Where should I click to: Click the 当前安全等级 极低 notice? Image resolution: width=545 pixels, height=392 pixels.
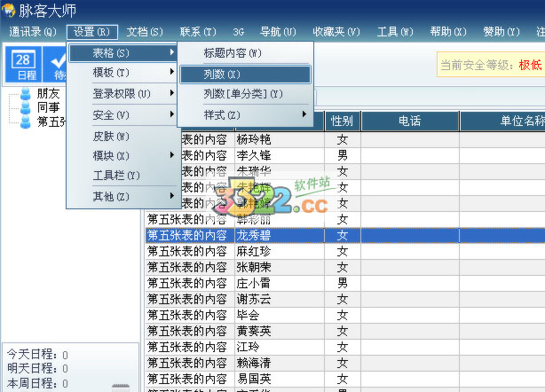pos(491,65)
